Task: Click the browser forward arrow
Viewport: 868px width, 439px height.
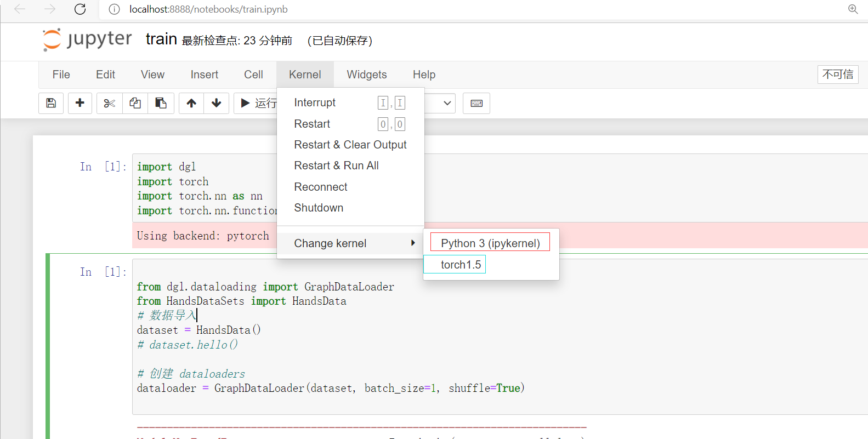Action: (x=50, y=9)
